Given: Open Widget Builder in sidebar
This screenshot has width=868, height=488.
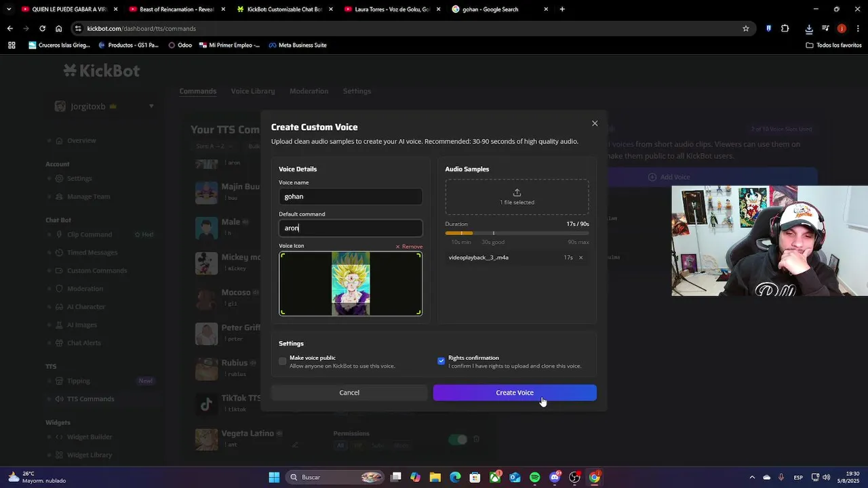Looking at the screenshot, I should [x=90, y=437].
